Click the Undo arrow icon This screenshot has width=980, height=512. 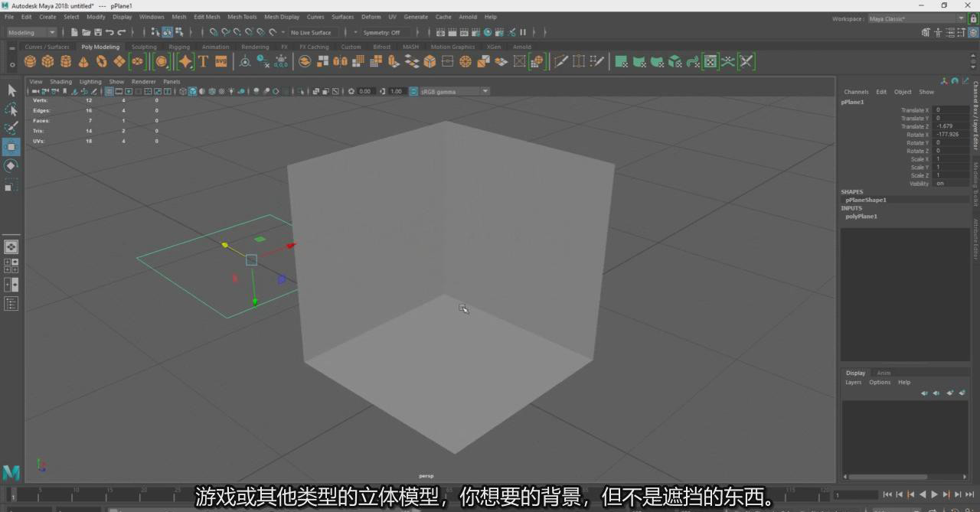pos(109,32)
